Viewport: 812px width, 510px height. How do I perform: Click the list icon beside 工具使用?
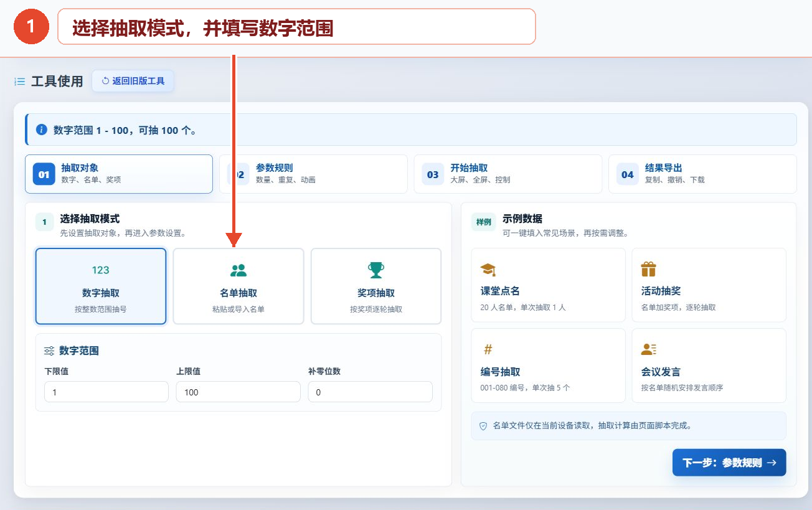point(20,82)
